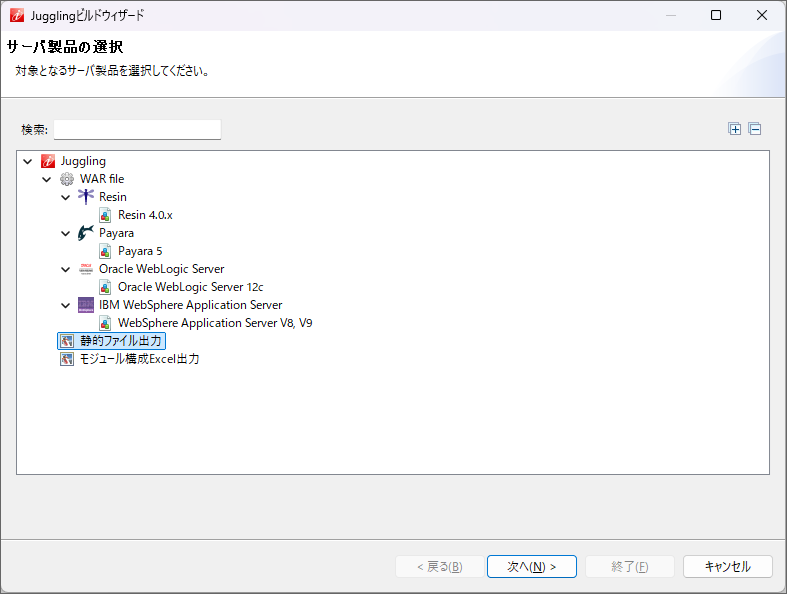Collapse the Juggling root node
The width and height of the screenshot is (787, 594).
pos(28,162)
